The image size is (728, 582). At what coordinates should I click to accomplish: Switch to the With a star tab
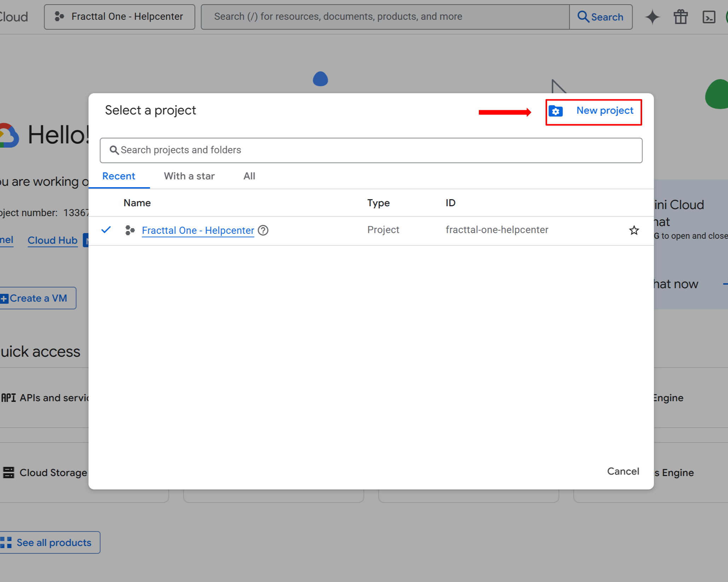189,176
